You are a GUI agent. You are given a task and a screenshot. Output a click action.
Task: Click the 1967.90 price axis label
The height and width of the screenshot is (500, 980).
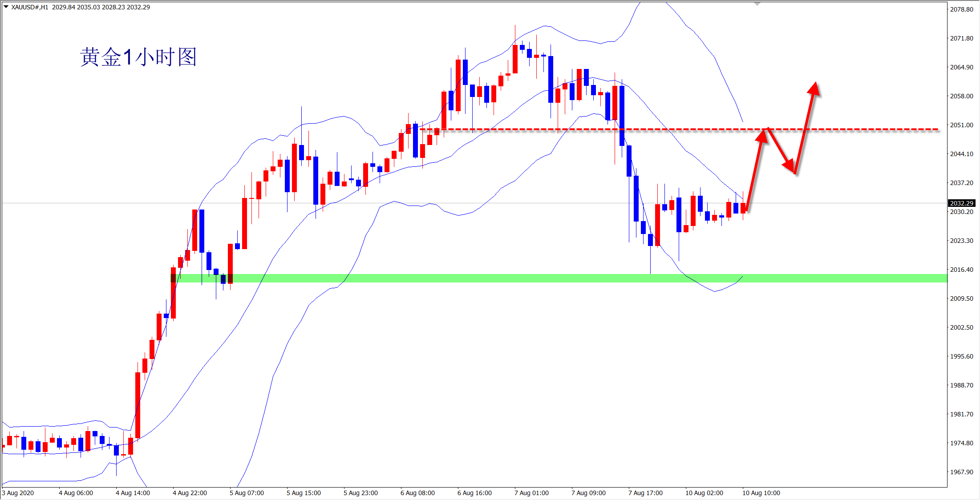click(961, 472)
